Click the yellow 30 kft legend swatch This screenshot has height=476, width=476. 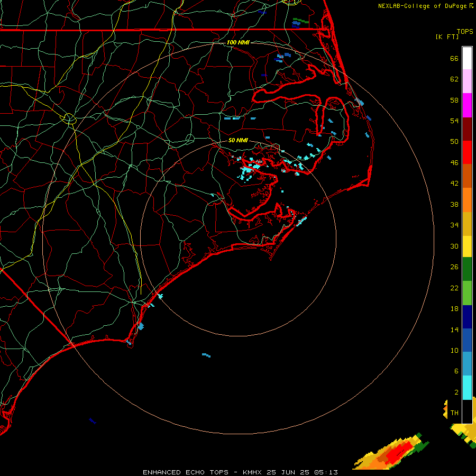pyautogui.click(x=467, y=246)
